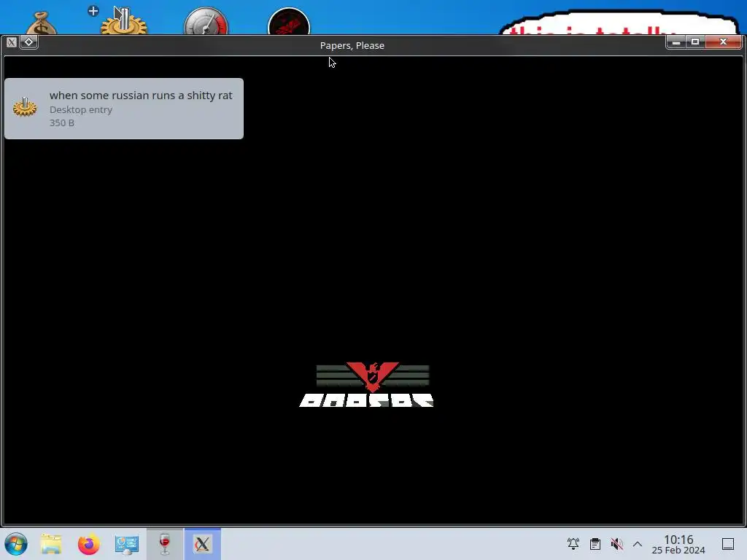Open the black circular red-logo desktop icon
The image size is (747, 560).
point(289,22)
